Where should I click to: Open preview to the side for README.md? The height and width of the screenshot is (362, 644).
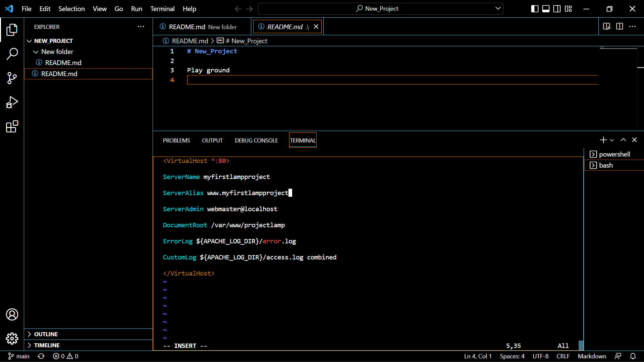click(x=606, y=26)
